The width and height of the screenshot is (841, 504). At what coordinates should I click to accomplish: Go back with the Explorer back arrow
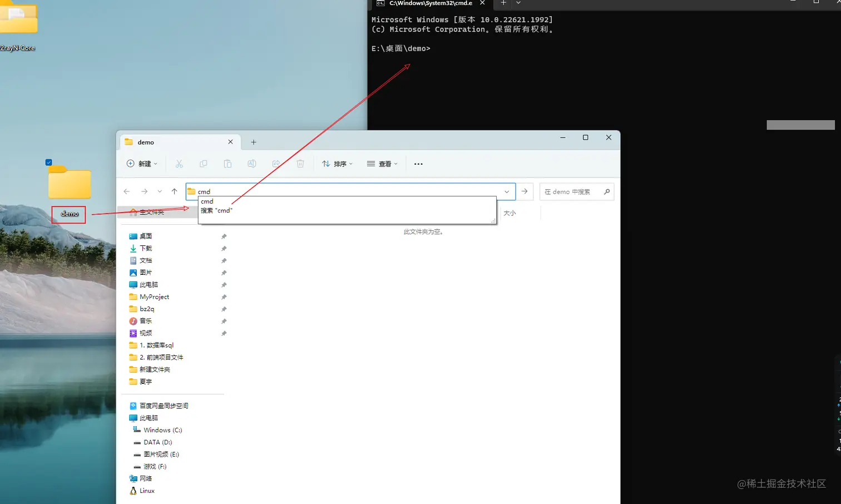click(x=127, y=191)
